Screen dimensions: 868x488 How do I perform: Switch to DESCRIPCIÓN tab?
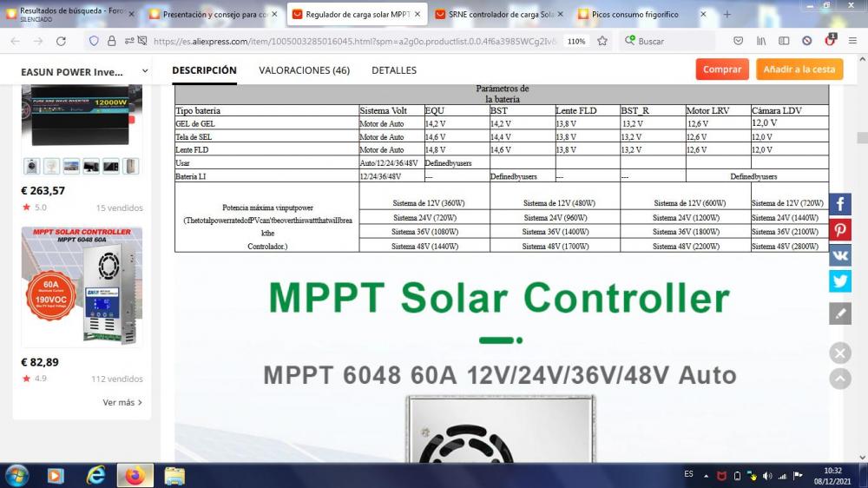(x=204, y=70)
